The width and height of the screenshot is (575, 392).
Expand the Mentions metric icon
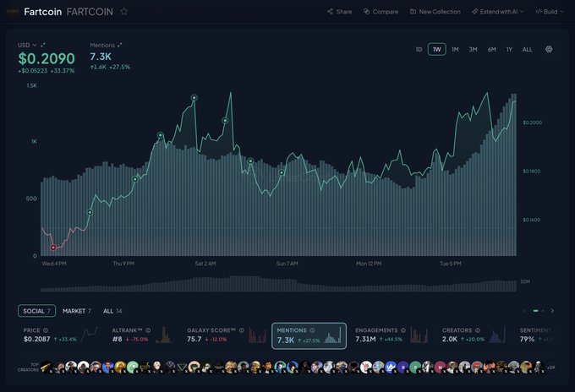(119, 45)
